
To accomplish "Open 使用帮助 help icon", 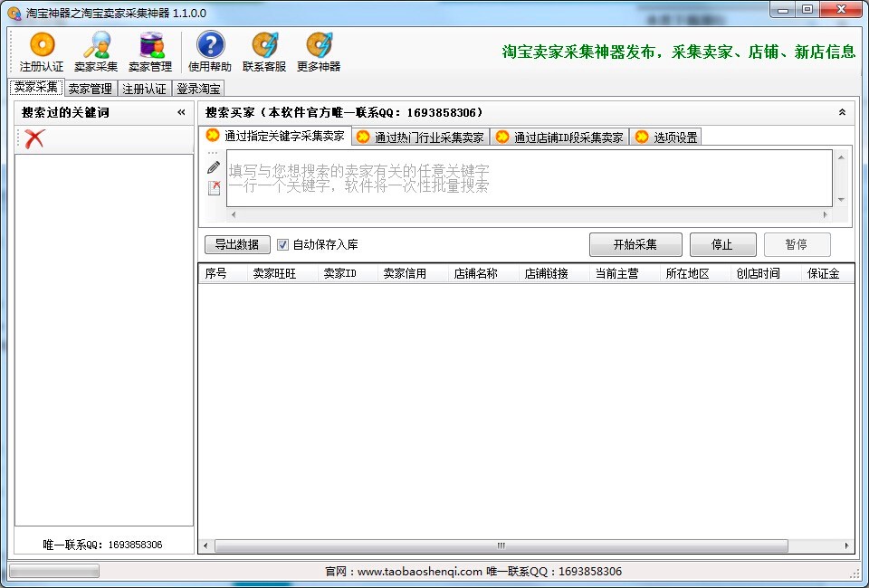I will pos(210,51).
